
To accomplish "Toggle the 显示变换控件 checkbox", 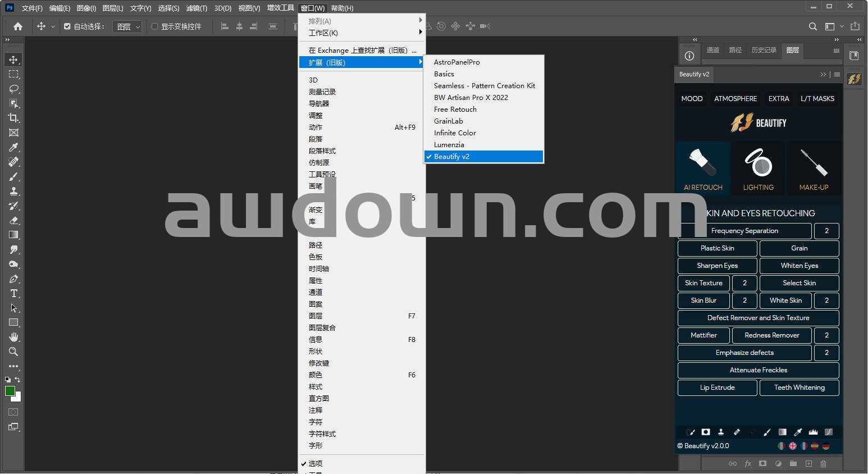I will tap(155, 26).
